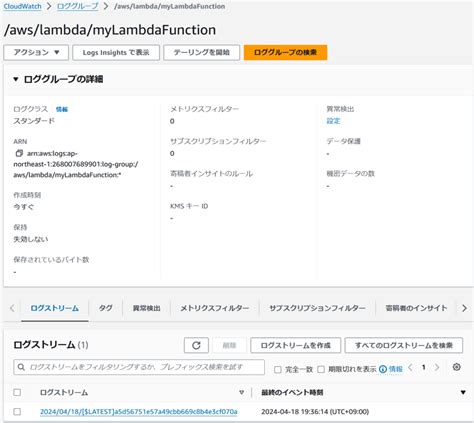
Task: Select the 寄稿者のインサイト tab
Action: click(x=416, y=308)
